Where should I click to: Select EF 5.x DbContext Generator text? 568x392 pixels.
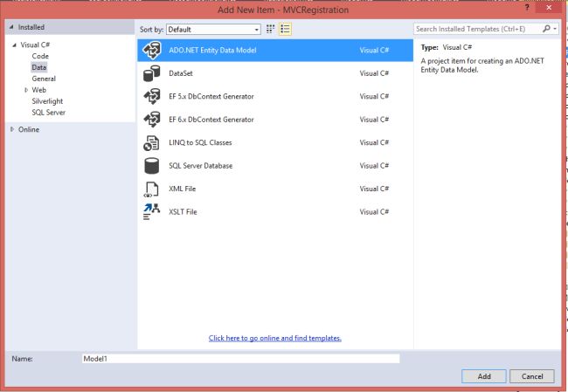pos(211,97)
